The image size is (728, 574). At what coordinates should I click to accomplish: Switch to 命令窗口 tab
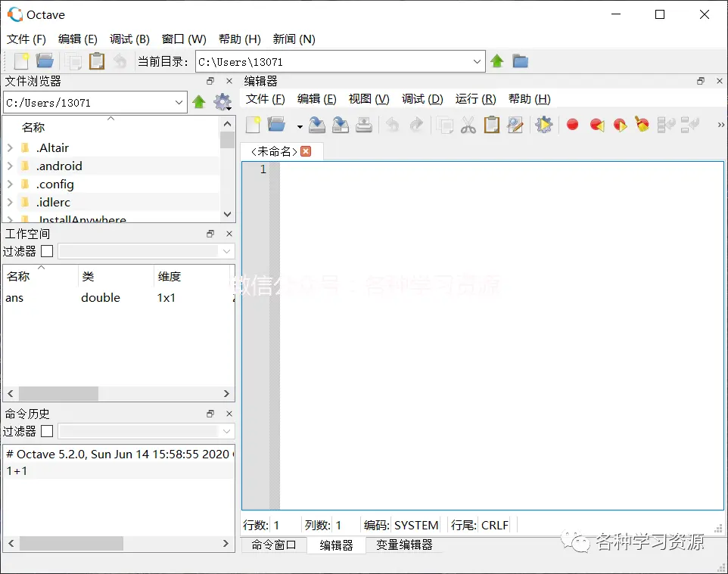point(274,545)
